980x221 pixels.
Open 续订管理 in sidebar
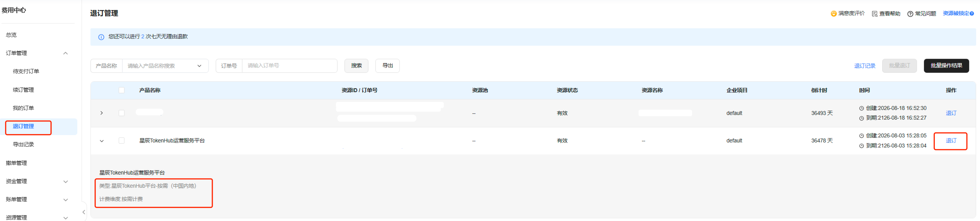pos(23,90)
